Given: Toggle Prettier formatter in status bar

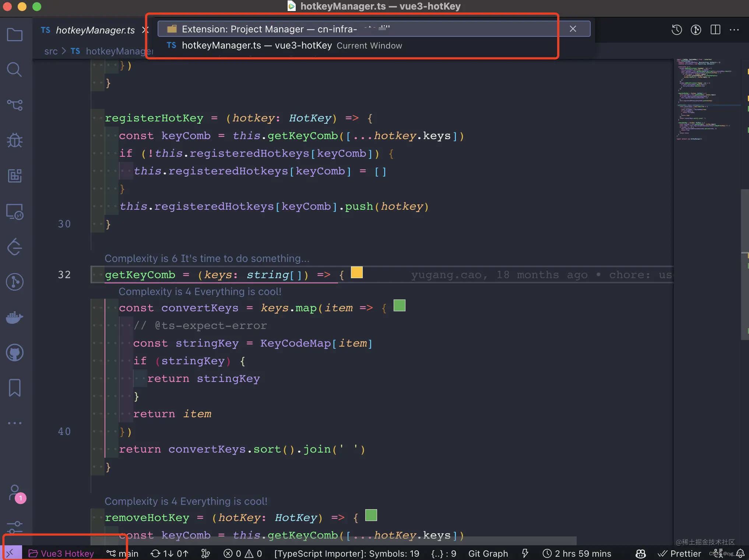Looking at the screenshot, I should [679, 553].
